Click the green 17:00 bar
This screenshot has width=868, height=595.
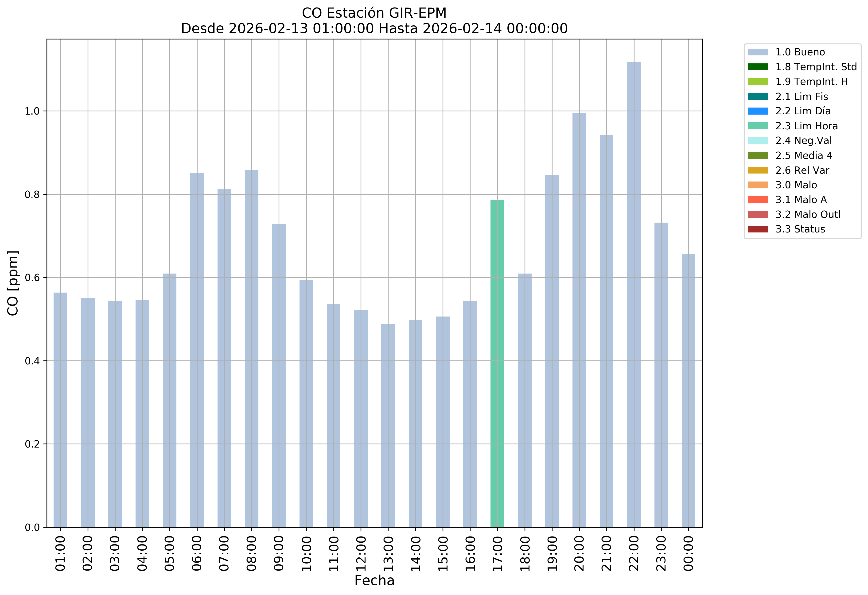[497, 364]
